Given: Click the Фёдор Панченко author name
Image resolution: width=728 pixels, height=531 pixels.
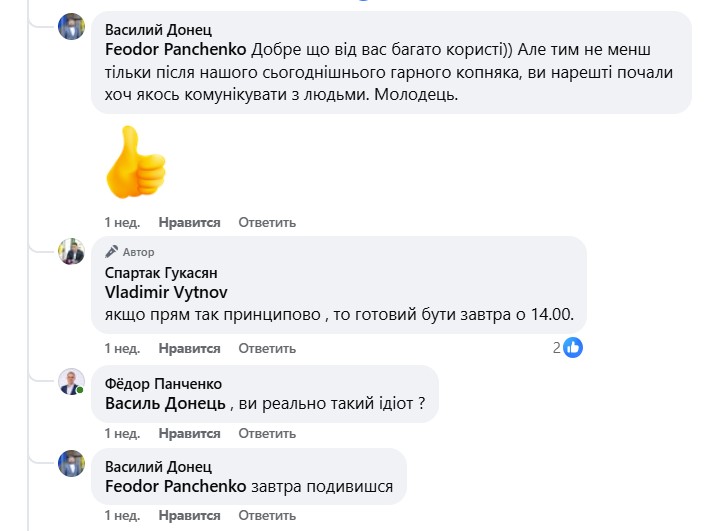Looking at the screenshot, I should click(x=163, y=383).
